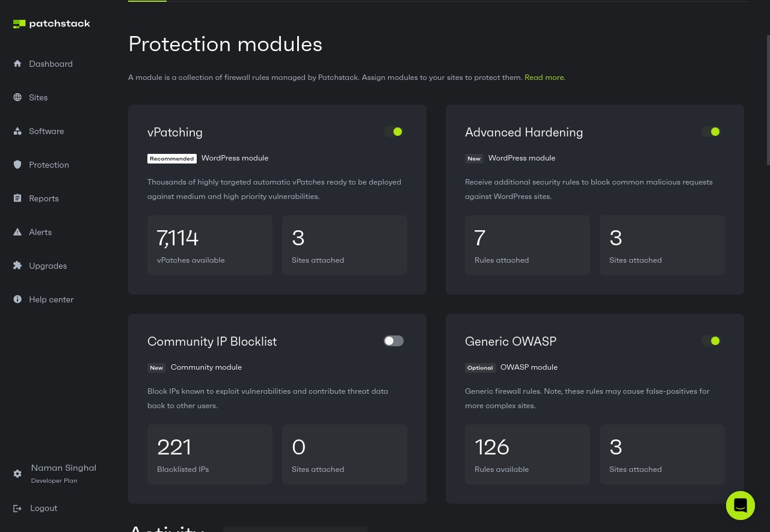The height and width of the screenshot is (532, 770).
Task: Select the active tab above Protection modules
Action: [147, 1]
